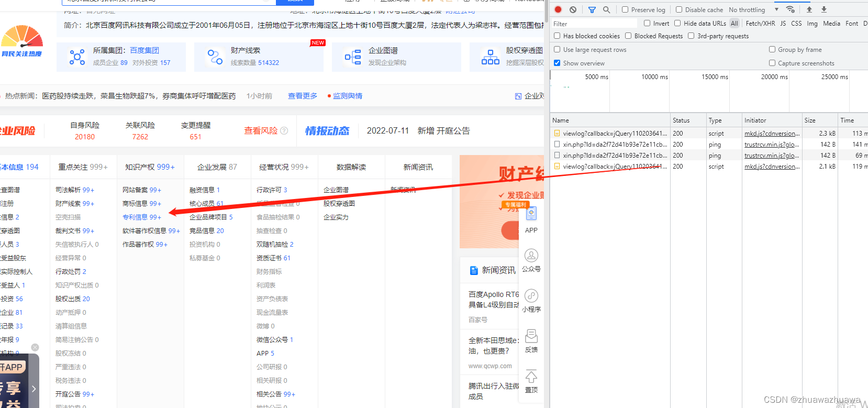
Task: Click the 财产线索 clue icon
Action: [x=215, y=57]
